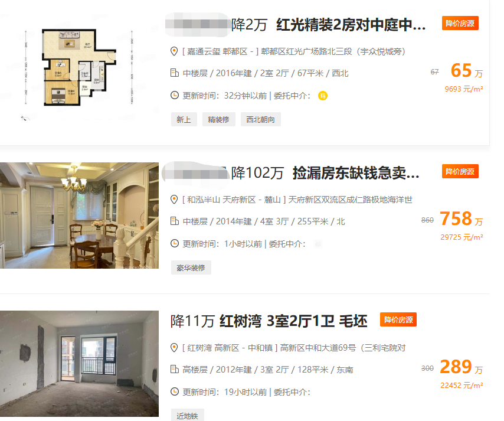
Task: Click building icon beside 2014年建 details
Action: coord(174,221)
